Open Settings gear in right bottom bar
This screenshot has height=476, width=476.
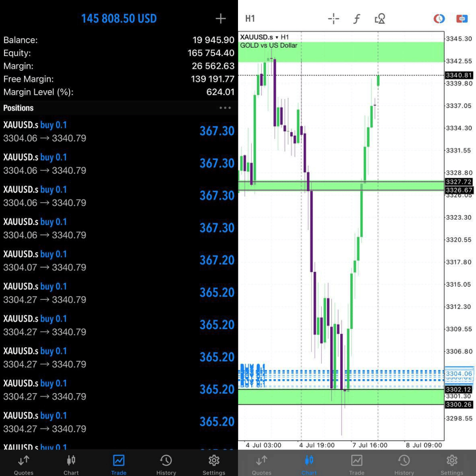(452, 464)
